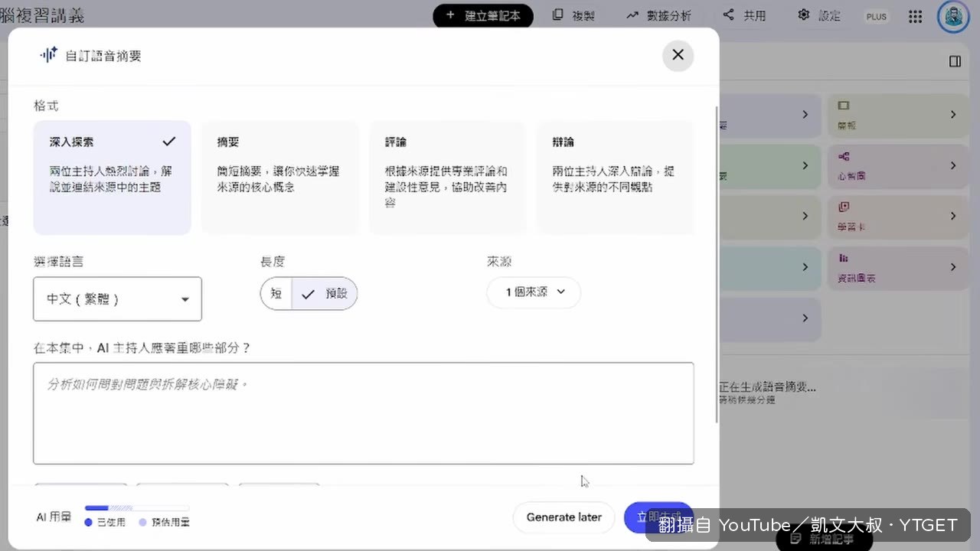Set length to 短
This screenshot has height=551, width=980.
tap(276, 294)
